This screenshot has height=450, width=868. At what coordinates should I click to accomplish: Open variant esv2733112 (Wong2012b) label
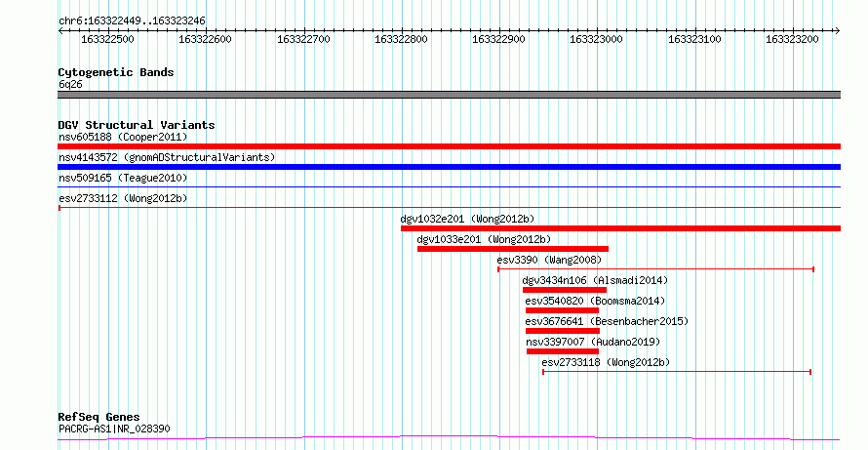coord(123,198)
